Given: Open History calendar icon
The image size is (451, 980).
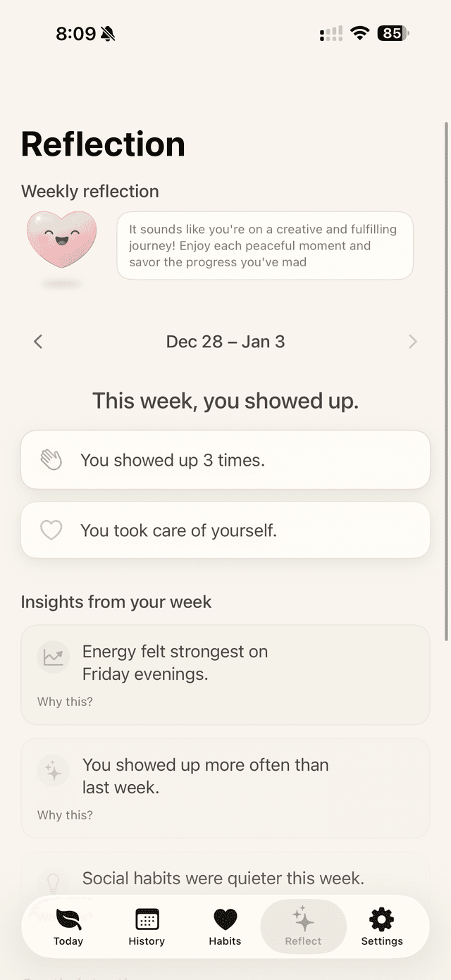Looking at the screenshot, I should click(147, 919).
